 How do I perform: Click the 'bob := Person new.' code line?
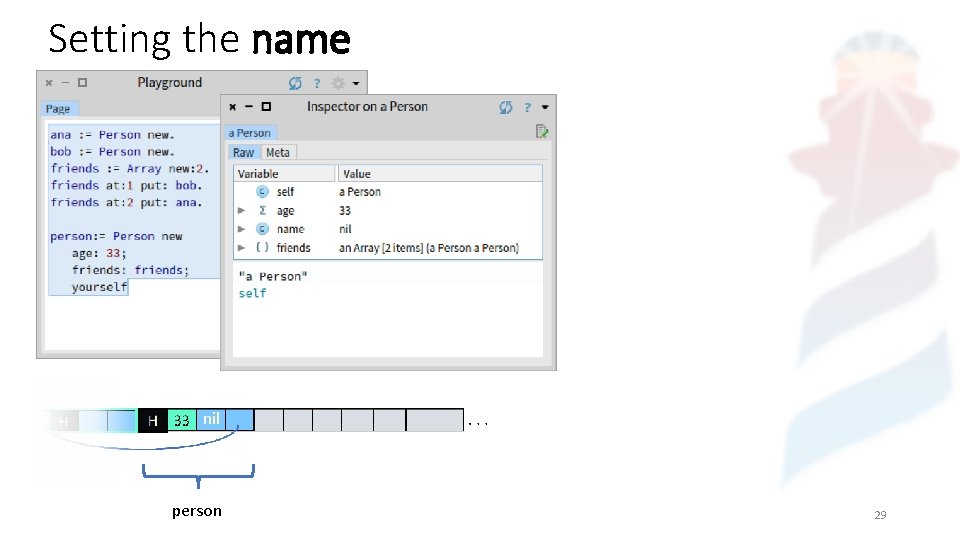pyautogui.click(x=112, y=152)
